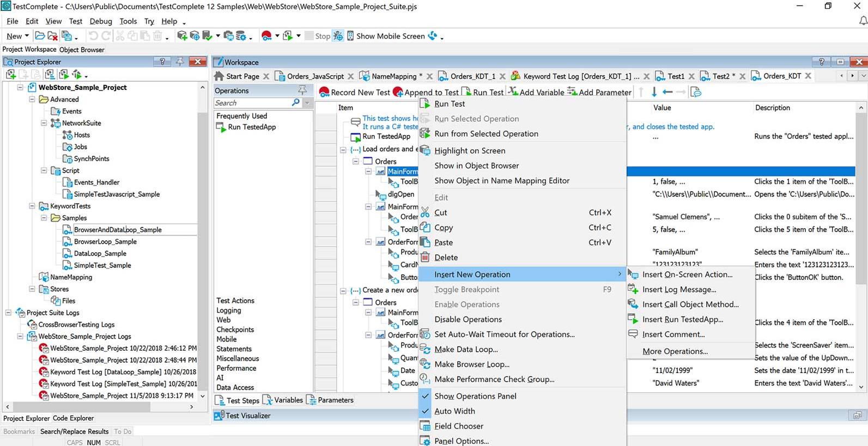Open the Debug menu
868x446 pixels.
tap(101, 21)
